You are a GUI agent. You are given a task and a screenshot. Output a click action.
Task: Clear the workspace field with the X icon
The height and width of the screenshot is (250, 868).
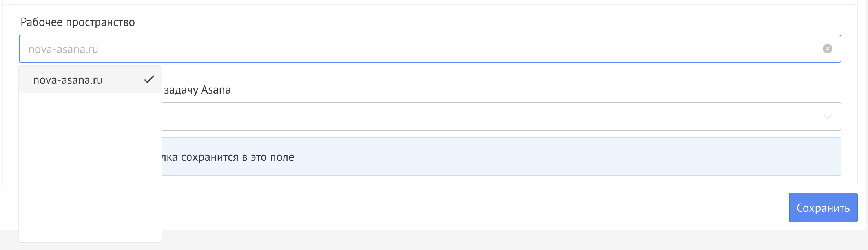coord(827,49)
